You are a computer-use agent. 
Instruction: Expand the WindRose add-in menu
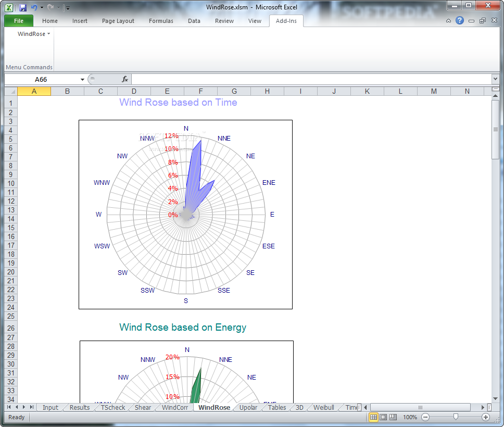click(34, 34)
